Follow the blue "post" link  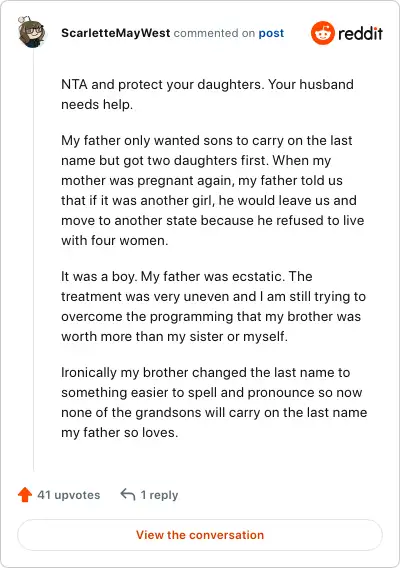click(271, 33)
